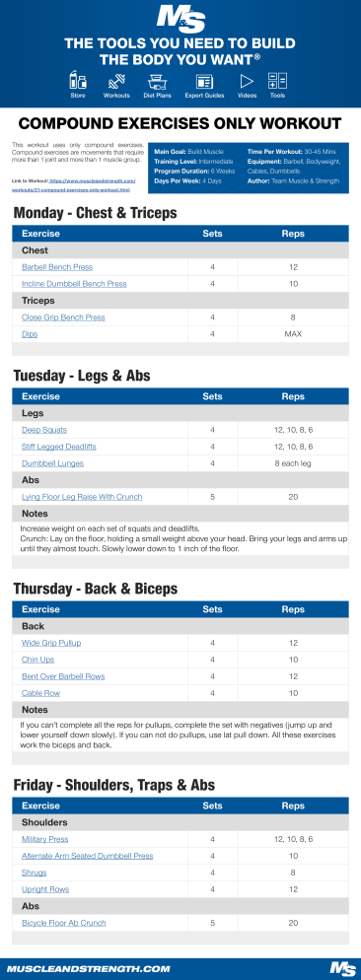Follow the Incline Dumbbell Bench Press link
The width and height of the screenshot is (361, 980).
[74, 284]
